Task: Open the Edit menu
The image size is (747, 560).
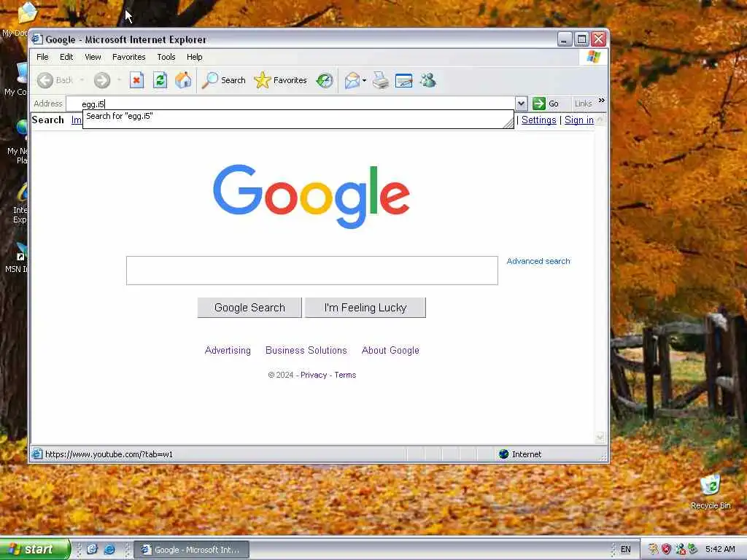Action: (x=66, y=57)
